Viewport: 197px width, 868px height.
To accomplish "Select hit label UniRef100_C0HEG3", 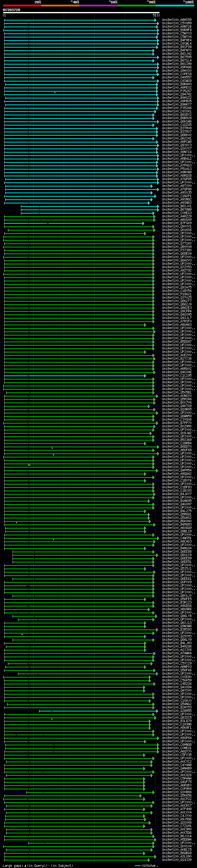I will (x=177, y=213).
